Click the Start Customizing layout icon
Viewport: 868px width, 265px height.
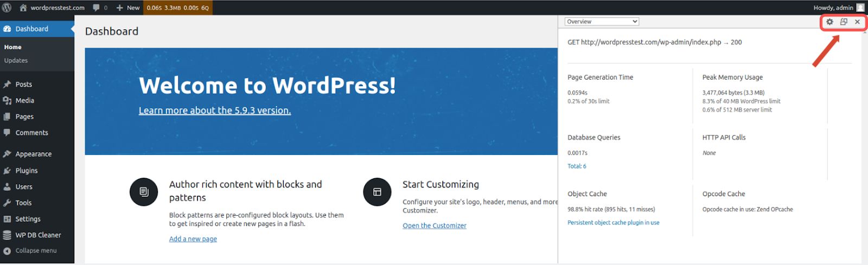click(x=377, y=192)
